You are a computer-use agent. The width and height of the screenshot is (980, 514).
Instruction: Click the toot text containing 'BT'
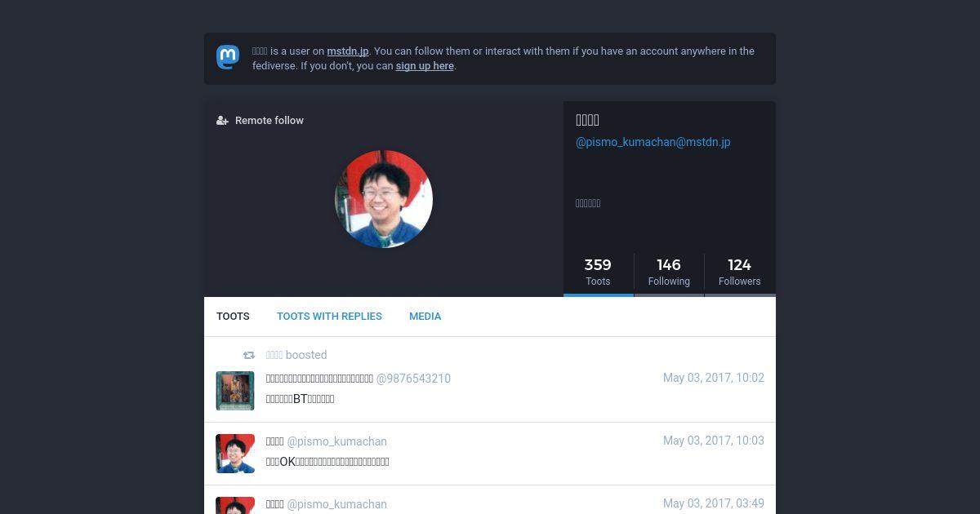301,399
